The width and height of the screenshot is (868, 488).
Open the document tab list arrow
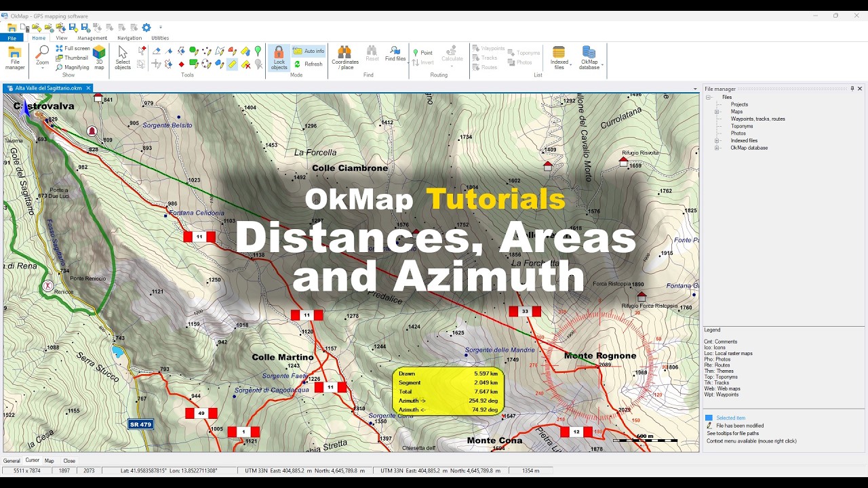(695, 89)
